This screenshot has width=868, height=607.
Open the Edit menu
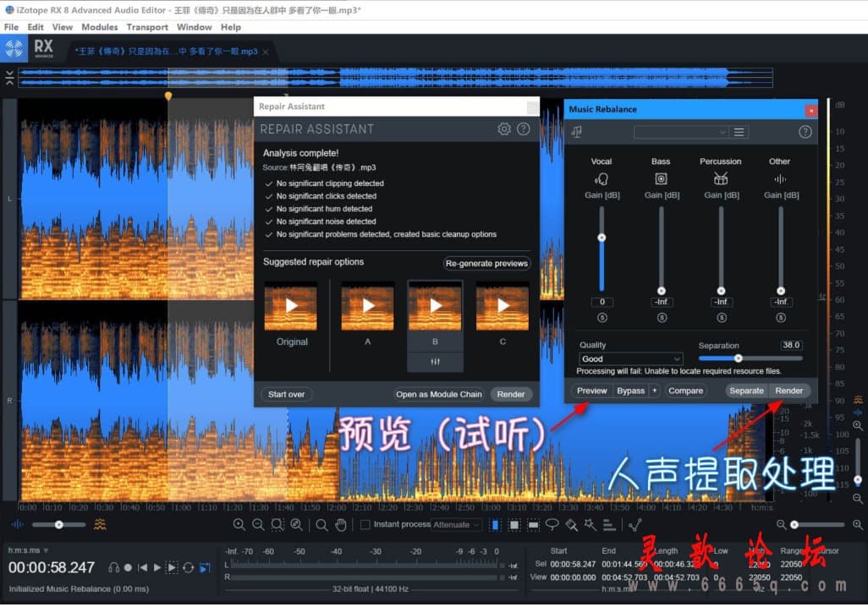point(36,27)
